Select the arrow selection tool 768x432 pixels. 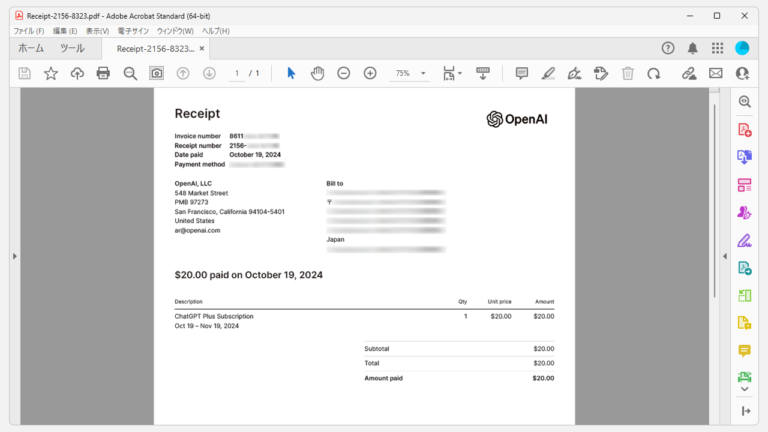tap(291, 73)
